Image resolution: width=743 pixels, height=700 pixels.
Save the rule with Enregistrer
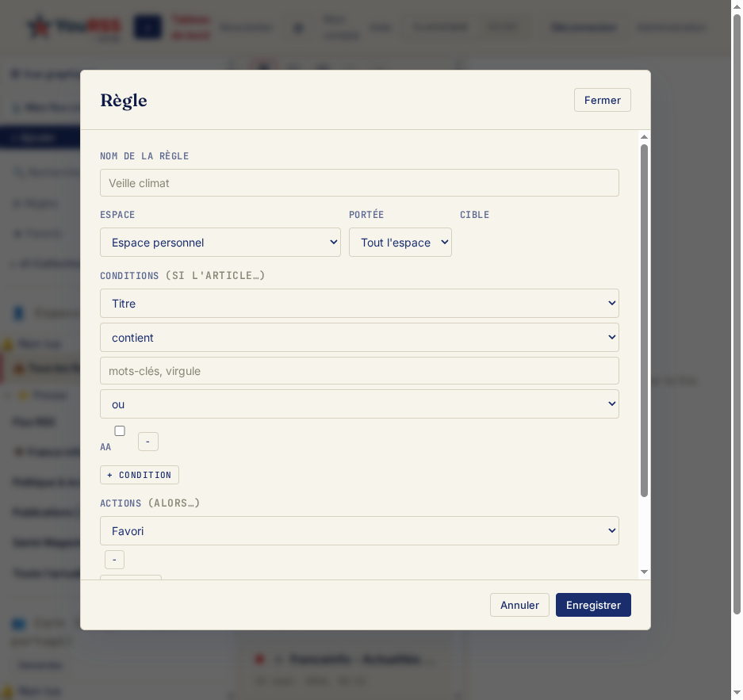(x=593, y=605)
